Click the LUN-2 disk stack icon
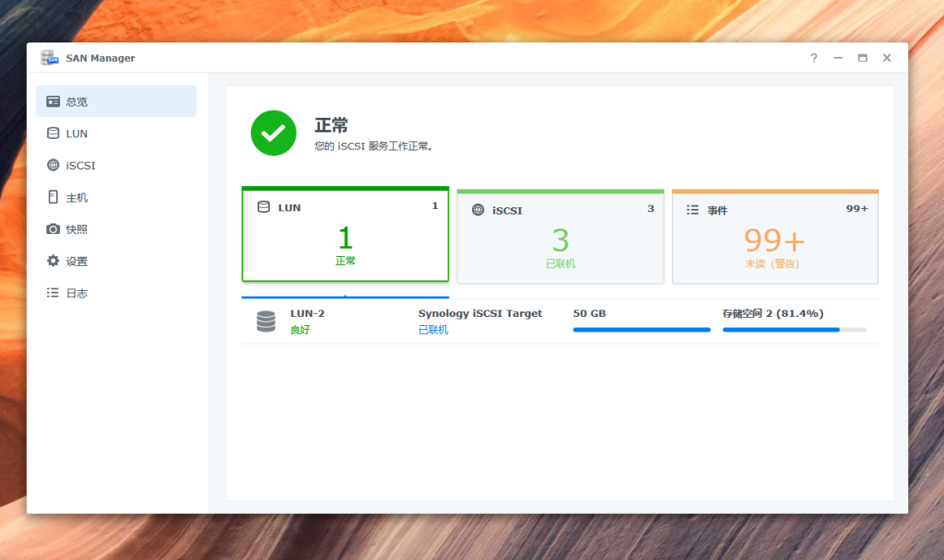Screen dimensions: 944x560 [265, 321]
